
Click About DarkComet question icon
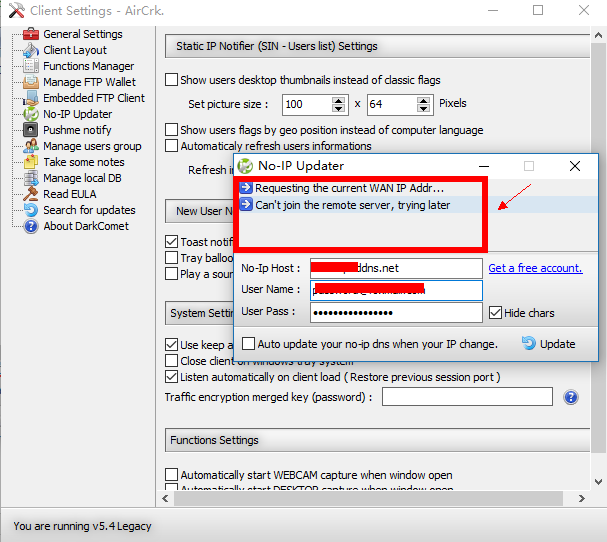point(31,226)
